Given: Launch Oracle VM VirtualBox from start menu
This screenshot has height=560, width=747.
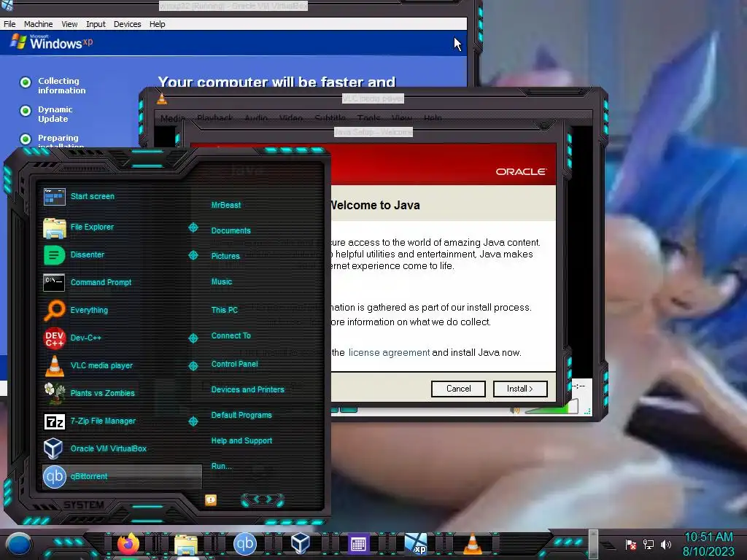Looking at the screenshot, I should [122, 448].
